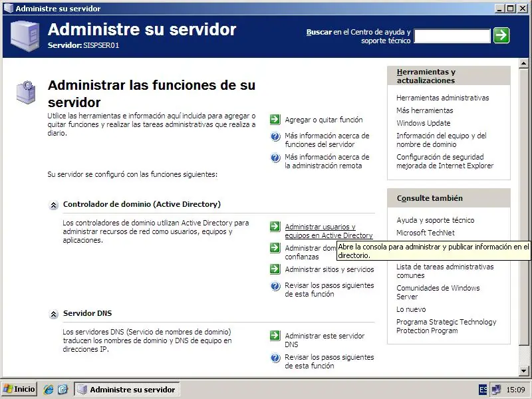Screen dimensions: 532x399
Task: Open Internet Explorer from quick launch
Action: point(49,389)
